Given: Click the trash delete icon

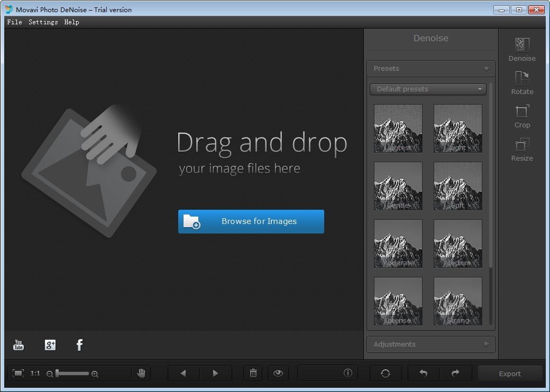Looking at the screenshot, I should (x=253, y=374).
